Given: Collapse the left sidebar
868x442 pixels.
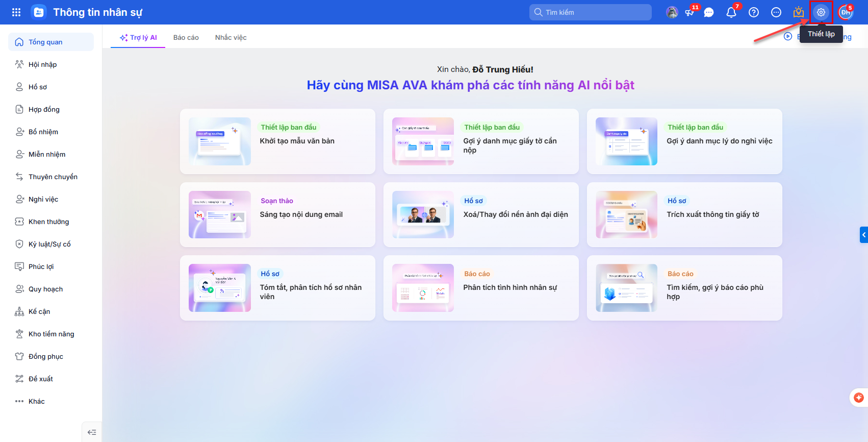Looking at the screenshot, I should (92, 432).
